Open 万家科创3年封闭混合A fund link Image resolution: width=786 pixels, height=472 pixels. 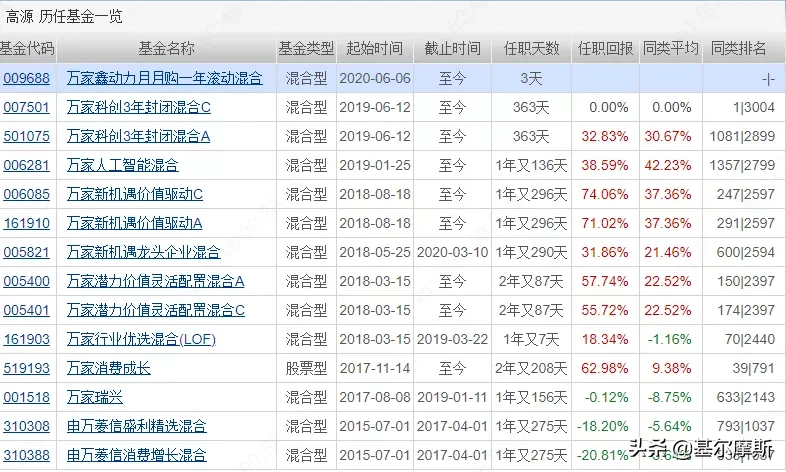coord(138,136)
